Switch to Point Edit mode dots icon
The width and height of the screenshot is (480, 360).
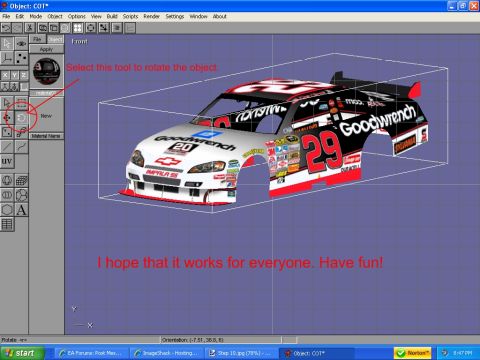pyautogui.click(x=21, y=58)
